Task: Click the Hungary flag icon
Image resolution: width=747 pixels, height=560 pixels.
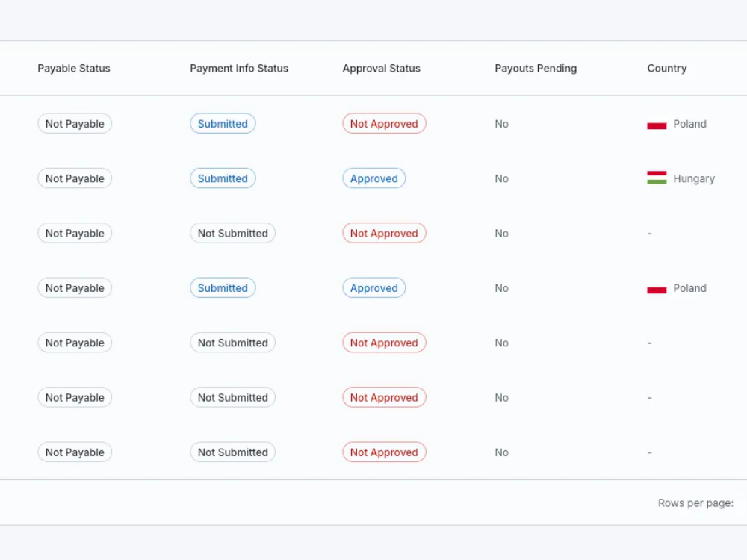Action: pyautogui.click(x=657, y=178)
